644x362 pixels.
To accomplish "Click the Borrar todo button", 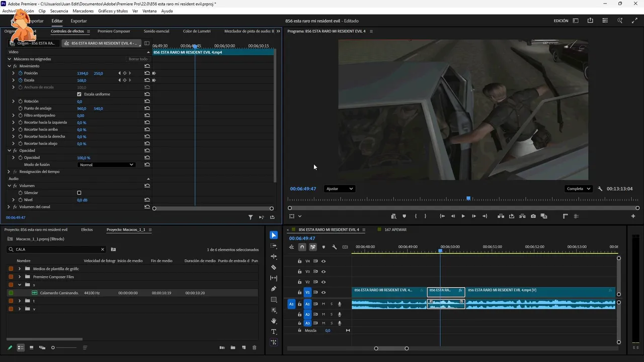I will [x=138, y=59].
